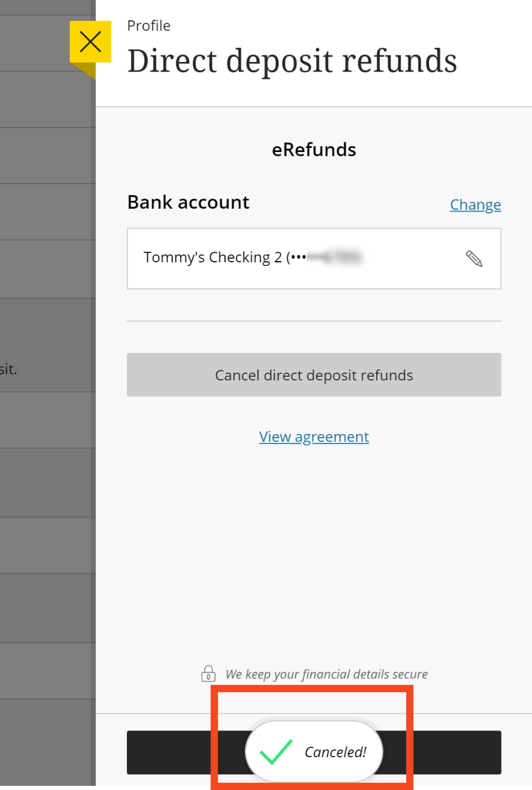
Task: Click the Bank account label
Action: point(188,202)
